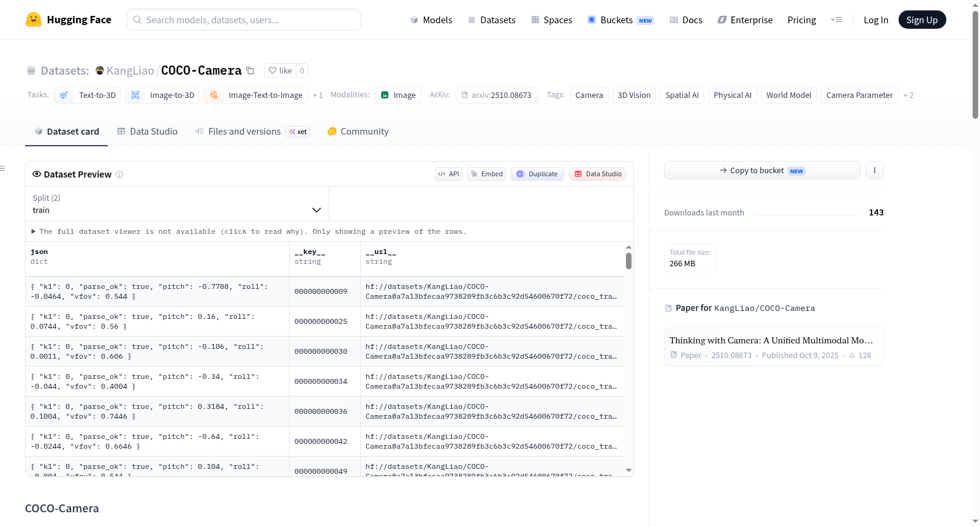Open the Thinking with Camera paper card

tap(774, 347)
